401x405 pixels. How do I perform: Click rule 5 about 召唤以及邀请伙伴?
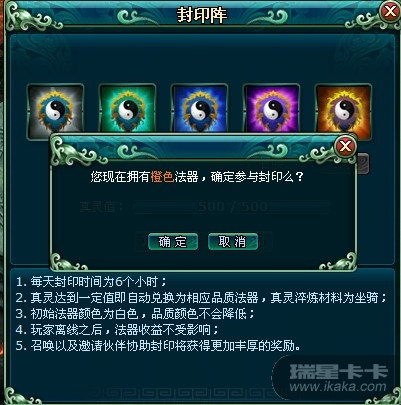click(158, 346)
